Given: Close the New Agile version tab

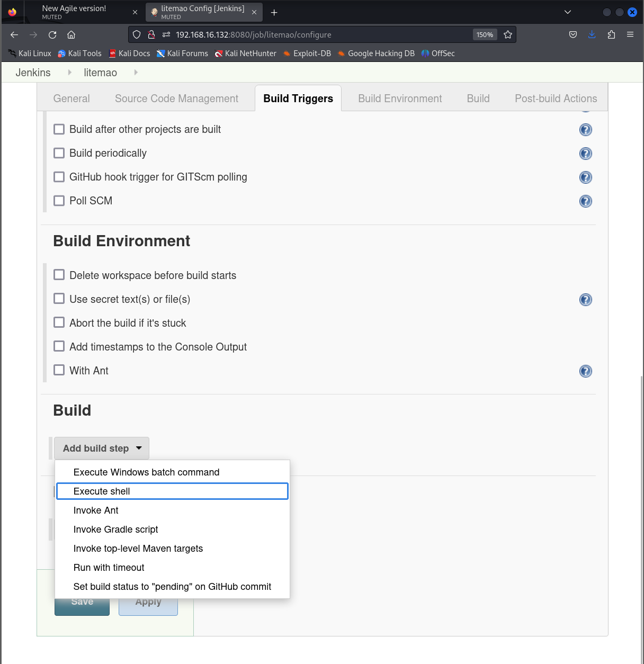Looking at the screenshot, I should [135, 12].
